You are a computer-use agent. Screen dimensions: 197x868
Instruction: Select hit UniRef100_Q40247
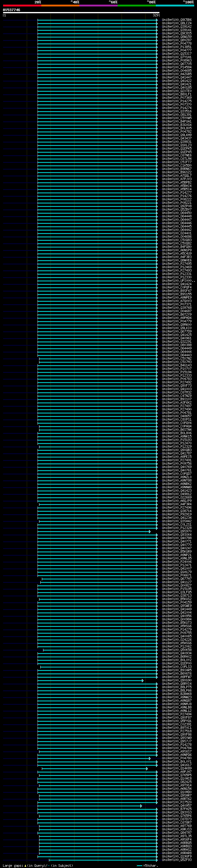coord(176,548)
